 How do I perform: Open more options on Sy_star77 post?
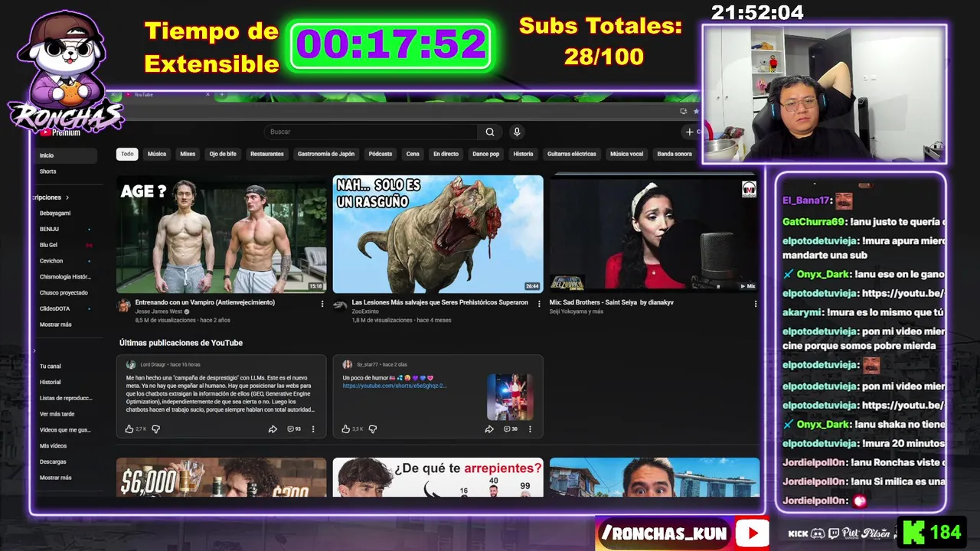530,429
